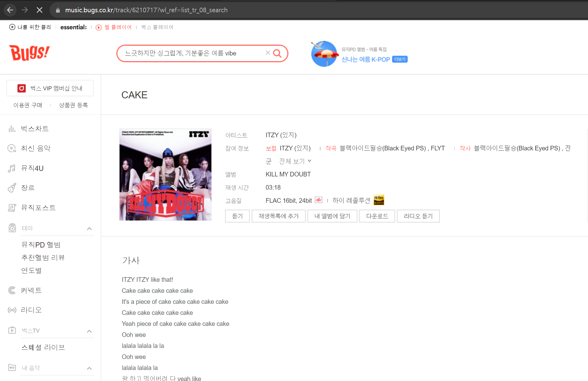Click the red play icon before 웹 플레이어
This screenshot has width=588, height=381.
[99, 28]
